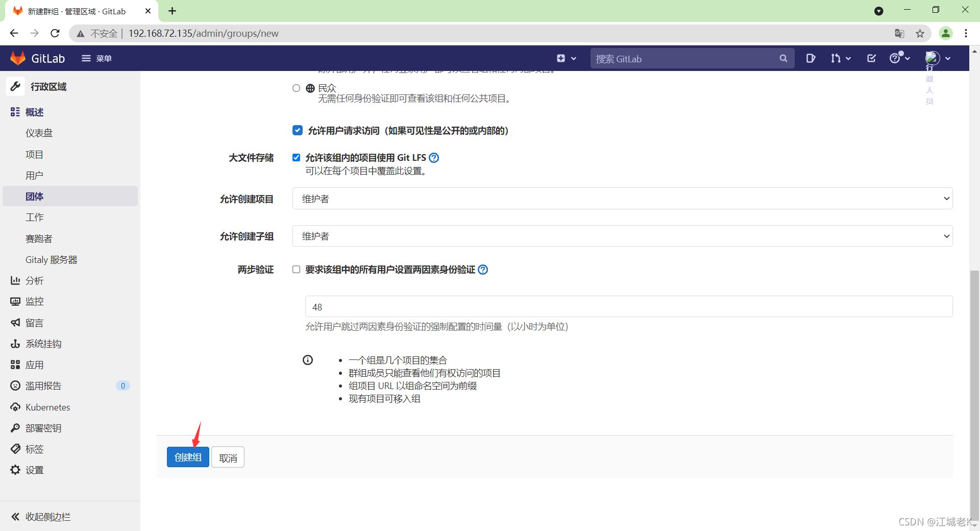Viewport: 980px width, 531px height.
Task: Enable 要求该组中的所有用户设置两因素身份验证
Action: 296,270
